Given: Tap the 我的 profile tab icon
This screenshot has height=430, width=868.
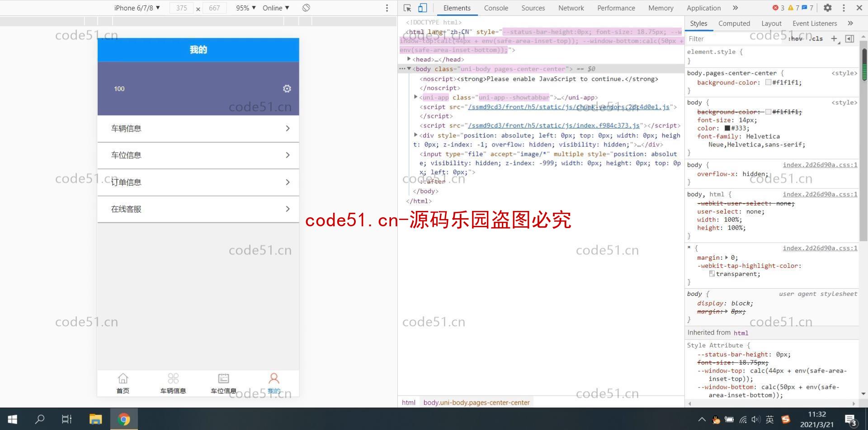Looking at the screenshot, I should (274, 378).
